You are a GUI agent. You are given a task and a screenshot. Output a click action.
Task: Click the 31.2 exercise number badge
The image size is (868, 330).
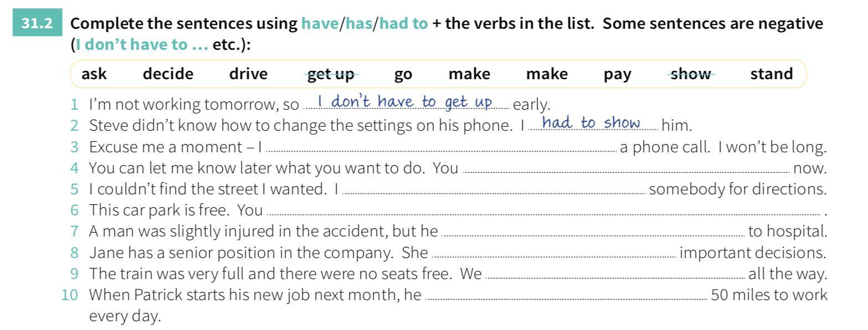tap(38, 24)
